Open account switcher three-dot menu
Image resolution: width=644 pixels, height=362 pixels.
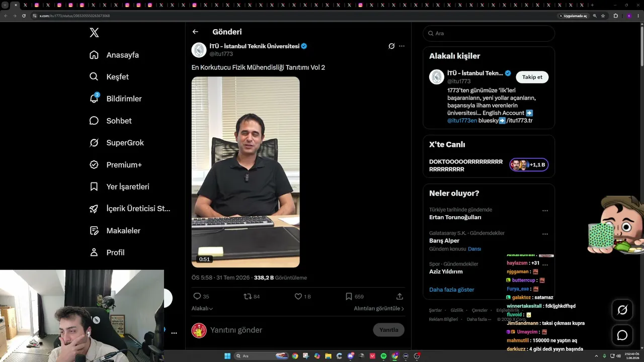click(174, 333)
